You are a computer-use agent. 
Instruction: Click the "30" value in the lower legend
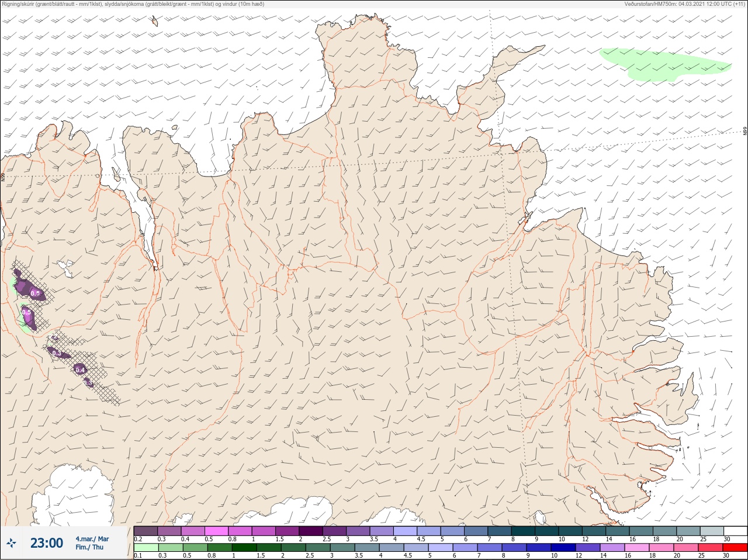(x=726, y=555)
